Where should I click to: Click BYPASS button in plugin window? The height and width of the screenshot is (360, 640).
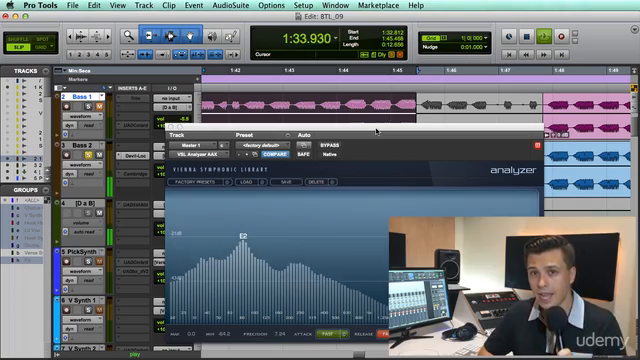(x=329, y=145)
